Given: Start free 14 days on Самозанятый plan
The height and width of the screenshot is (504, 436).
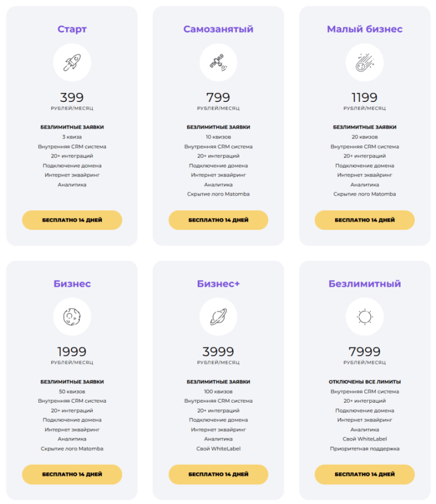Looking at the screenshot, I should [219, 220].
